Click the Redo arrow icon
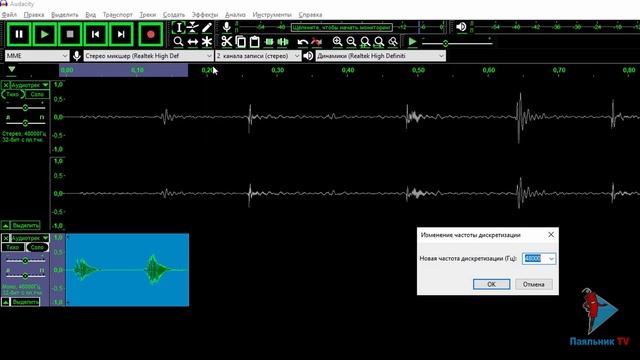640x360 pixels. click(316, 42)
